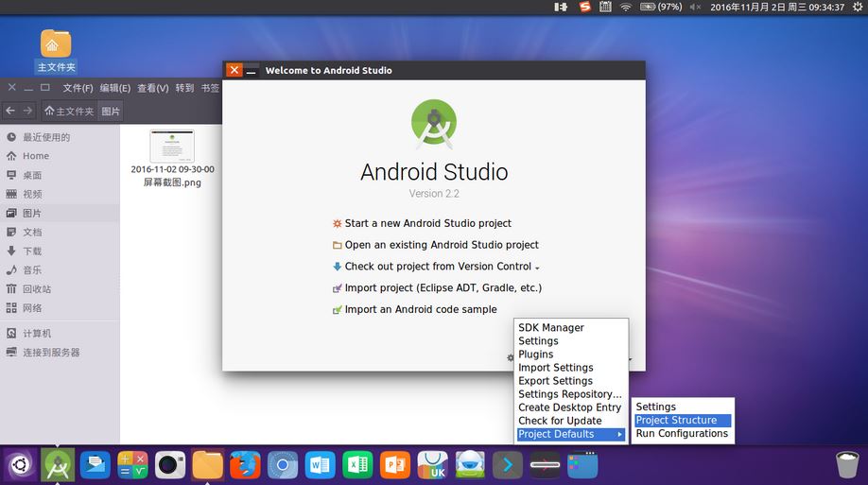This screenshot has width=868, height=485.
Task: Expand Project Defaults submenu
Action: coord(571,435)
